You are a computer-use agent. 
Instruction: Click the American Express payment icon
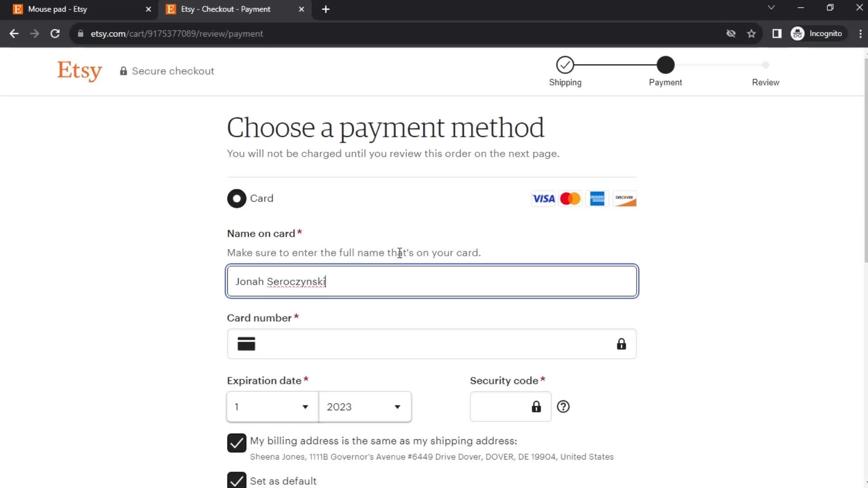(597, 198)
